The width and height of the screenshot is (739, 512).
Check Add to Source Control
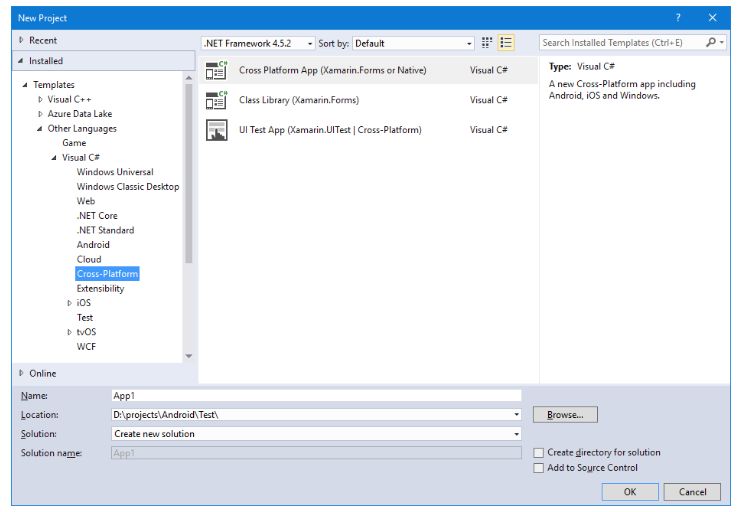(x=538, y=468)
